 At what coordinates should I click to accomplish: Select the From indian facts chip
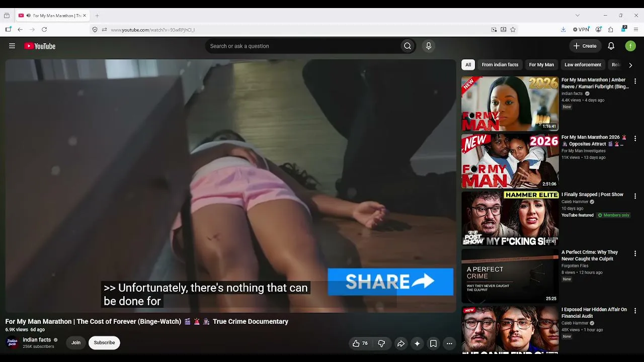click(x=500, y=65)
